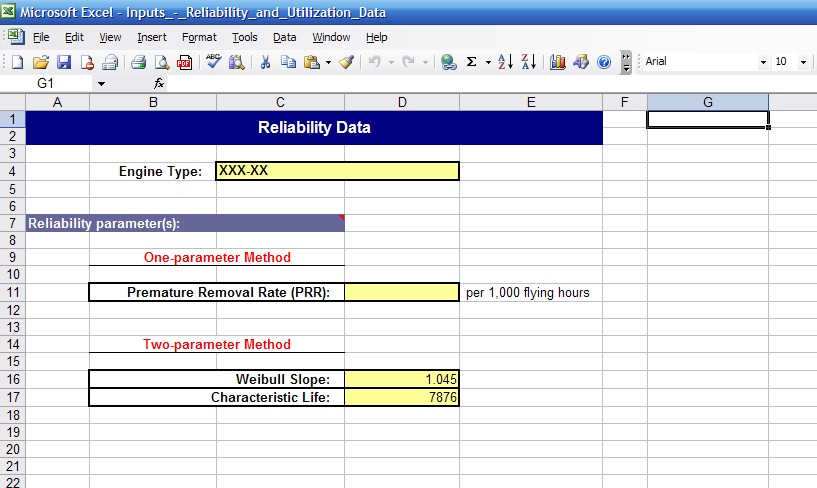The width and height of the screenshot is (817, 488).
Task: Click the Cut scissors icon
Action: click(x=266, y=62)
